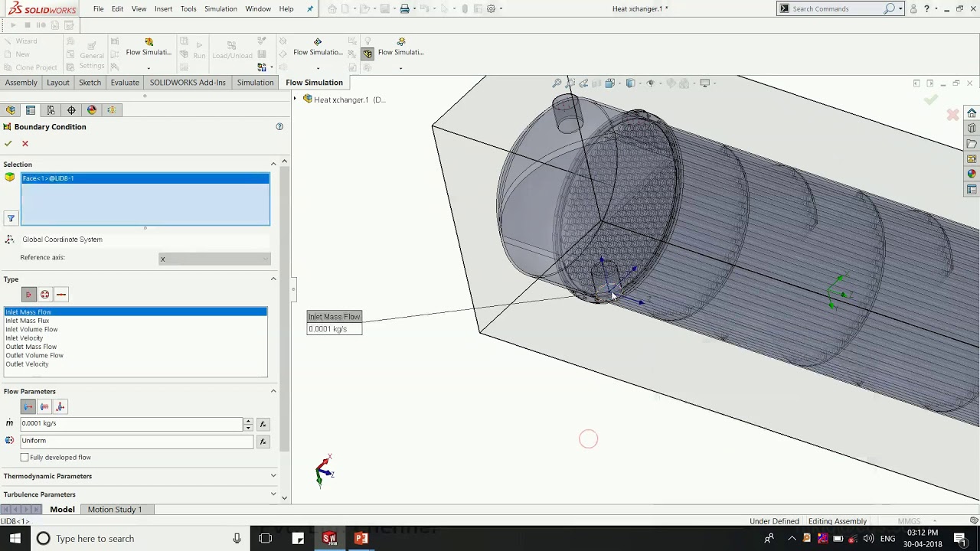Screen dimensions: 980x551
Task: Accept boundary condition with green checkmark
Action: point(8,143)
